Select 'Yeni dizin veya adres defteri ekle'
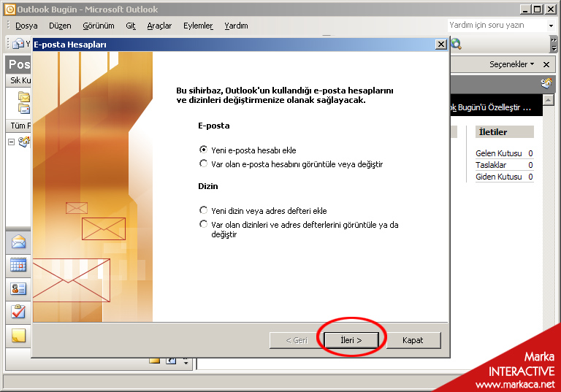 tap(263, 211)
